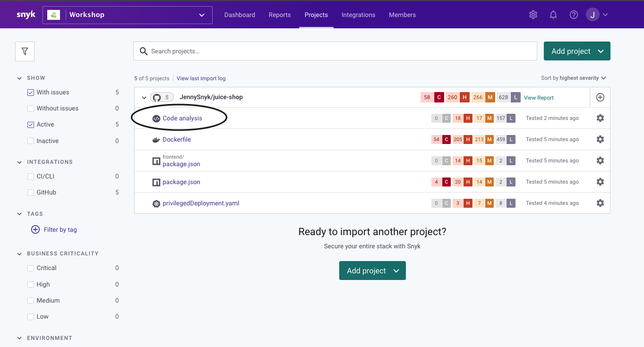The width and height of the screenshot is (644, 347).
Task: Open settings gear for root package.json tested 5 minutes ago with 4 critical
Action: 600,182
